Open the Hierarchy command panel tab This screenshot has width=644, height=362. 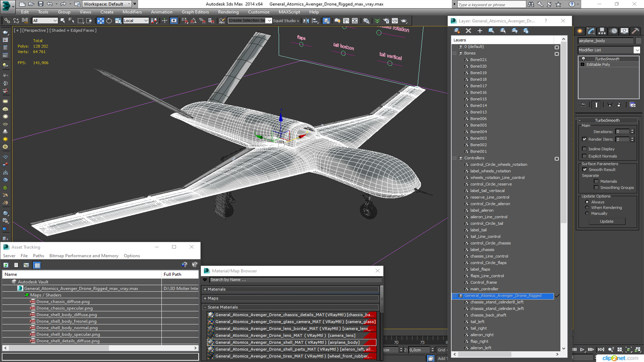tap(602, 31)
